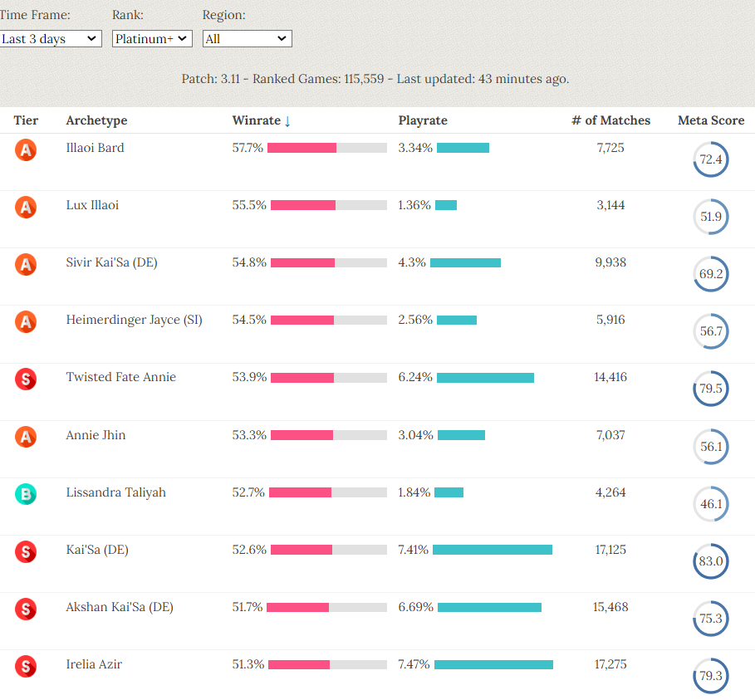Open the Time Frame dropdown showing Last 3 days

50,38
